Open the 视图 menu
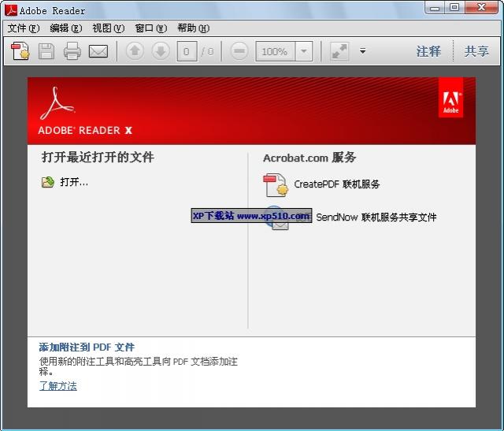The height and width of the screenshot is (431, 504). click(108, 28)
